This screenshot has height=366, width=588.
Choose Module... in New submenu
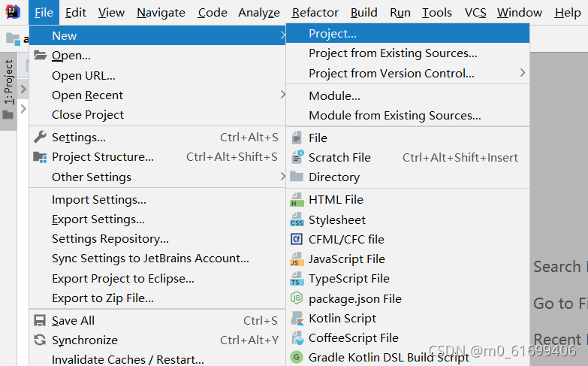(x=408, y=95)
